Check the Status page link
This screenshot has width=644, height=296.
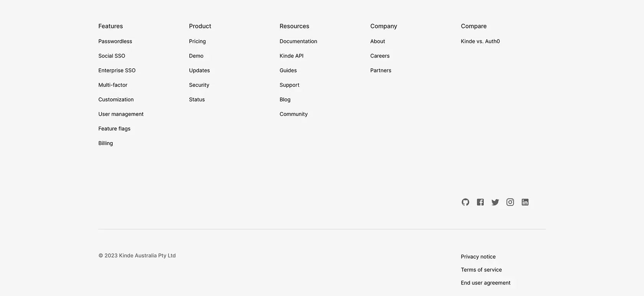tap(197, 99)
